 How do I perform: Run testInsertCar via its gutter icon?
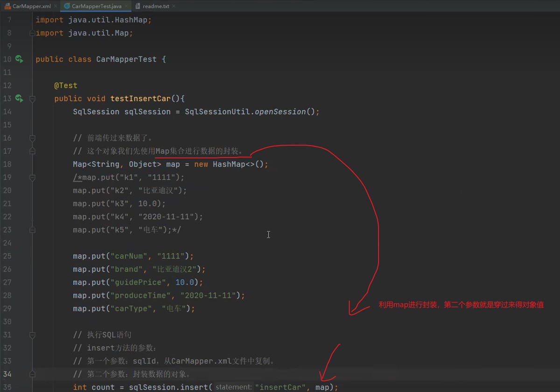click(19, 98)
